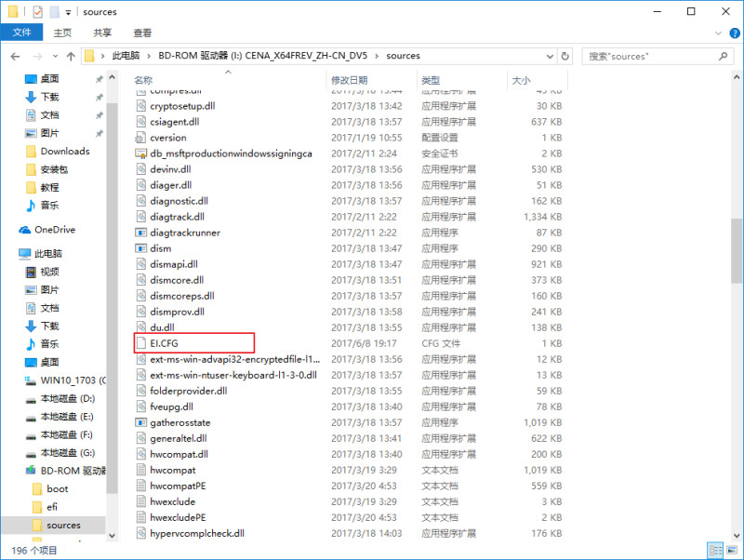The image size is (744, 560).
Task: Select the cversion config file icon
Action: [141, 138]
